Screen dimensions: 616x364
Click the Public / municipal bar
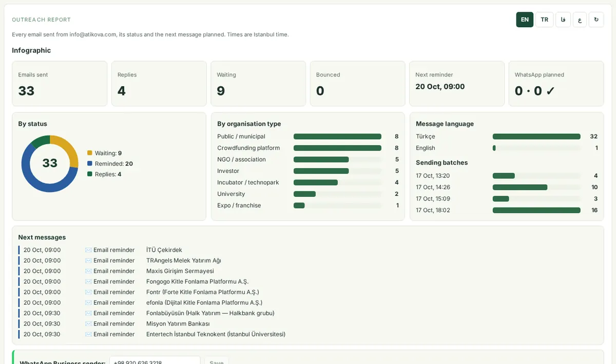point(337,136)
